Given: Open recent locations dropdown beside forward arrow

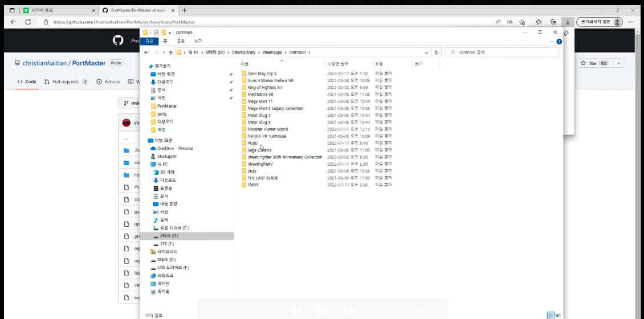Looking at the screenshot, I should pos(164,52).
